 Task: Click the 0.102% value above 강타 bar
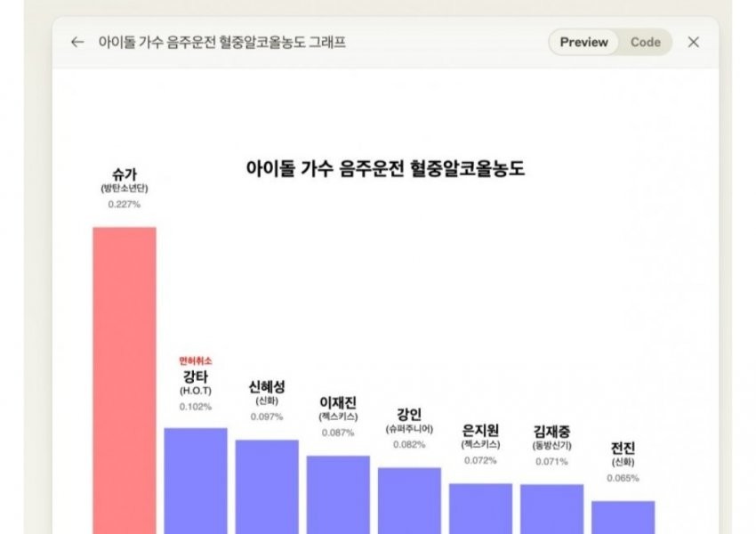click(x=196, y=407)
